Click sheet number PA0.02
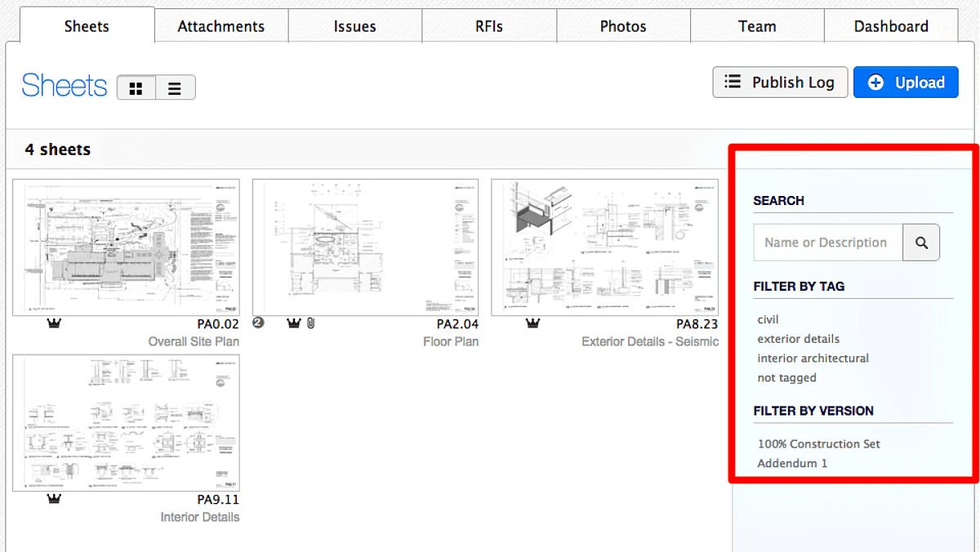The image size is (980, 552). tap(218, 324)
